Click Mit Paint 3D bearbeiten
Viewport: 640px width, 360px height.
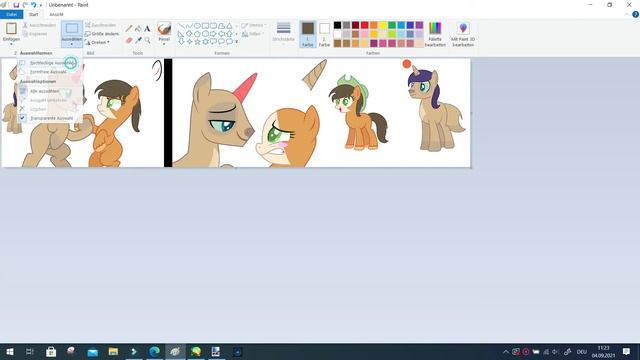(x=463, y=35)
